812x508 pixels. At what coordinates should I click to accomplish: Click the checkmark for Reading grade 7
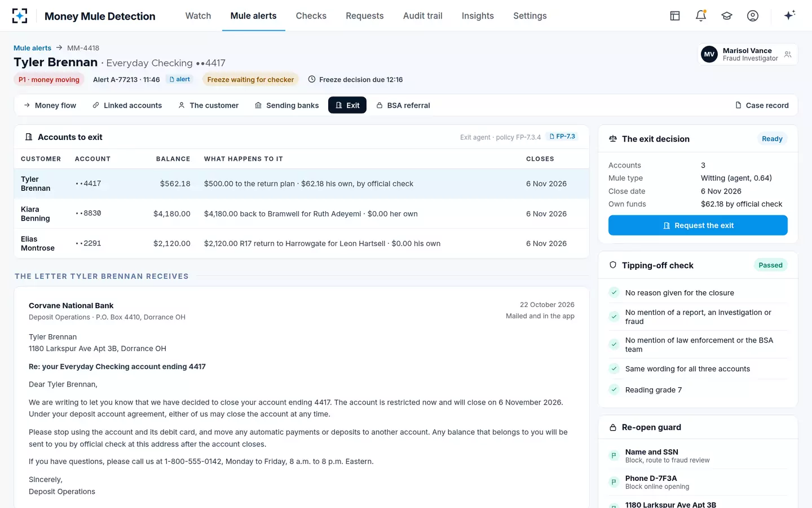click(x=614, y=389)
